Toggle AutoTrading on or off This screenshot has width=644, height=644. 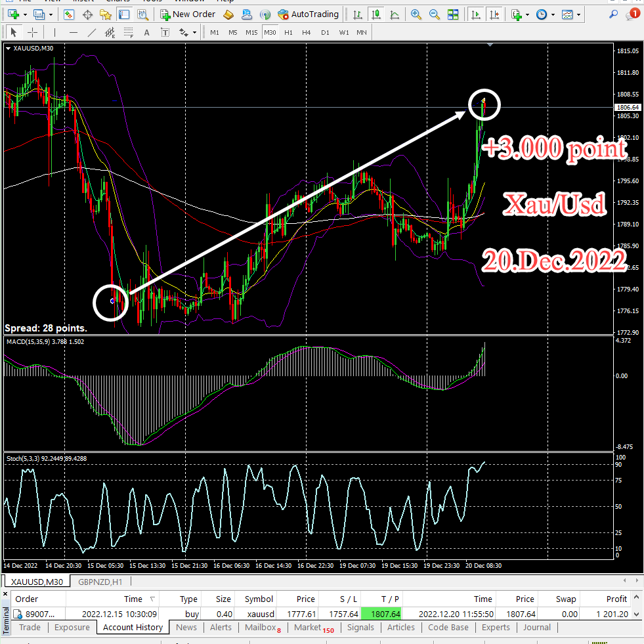pyautogui.click(x=309, y=14)
